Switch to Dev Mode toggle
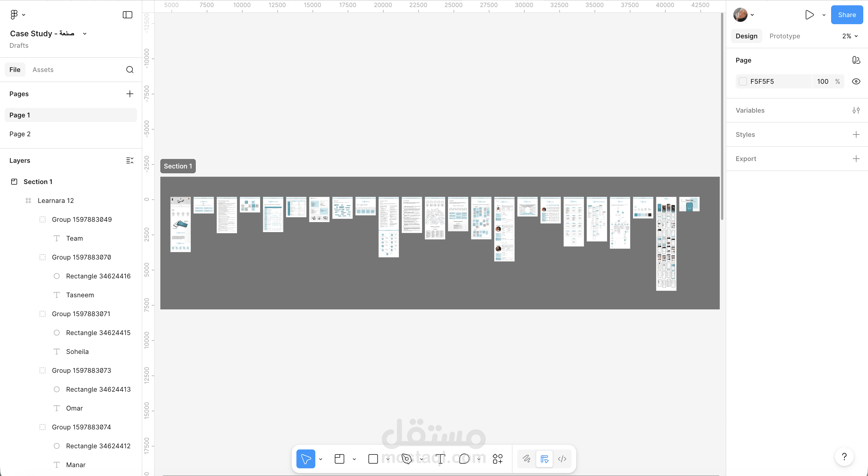The height and width of the screenshot is (476, 868). [x=562, y=459]
